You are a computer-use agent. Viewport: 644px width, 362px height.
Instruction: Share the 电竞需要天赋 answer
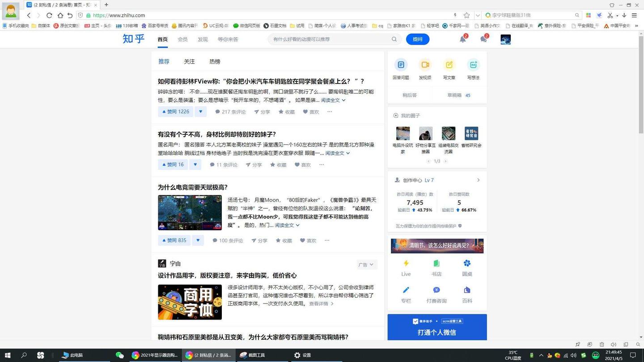click(x=259, y=240)
